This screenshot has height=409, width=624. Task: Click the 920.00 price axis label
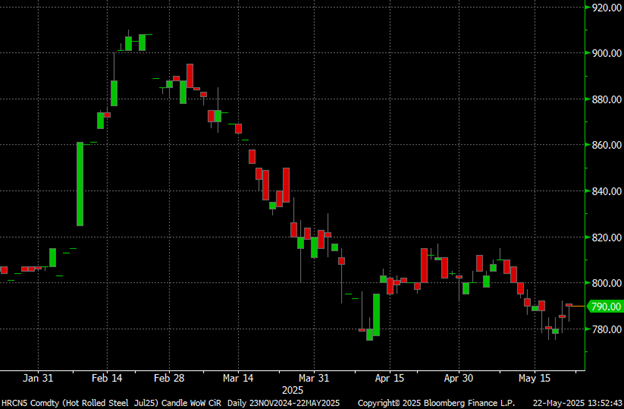point(606,7)
